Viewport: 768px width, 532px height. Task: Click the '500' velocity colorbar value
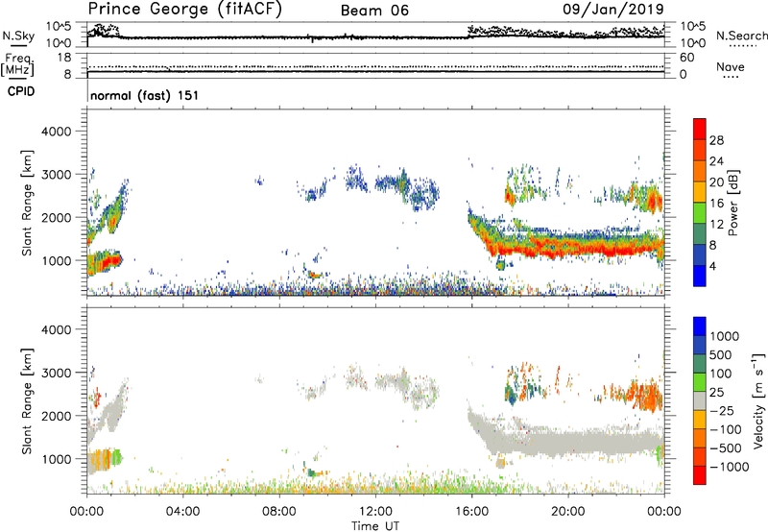click(x=723, y=354)
